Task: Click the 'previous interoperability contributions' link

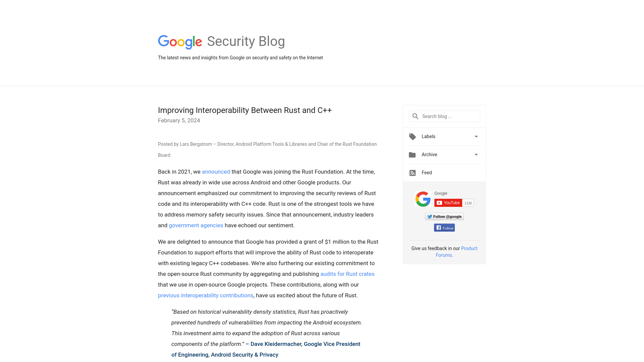Action: coord(205,295)
